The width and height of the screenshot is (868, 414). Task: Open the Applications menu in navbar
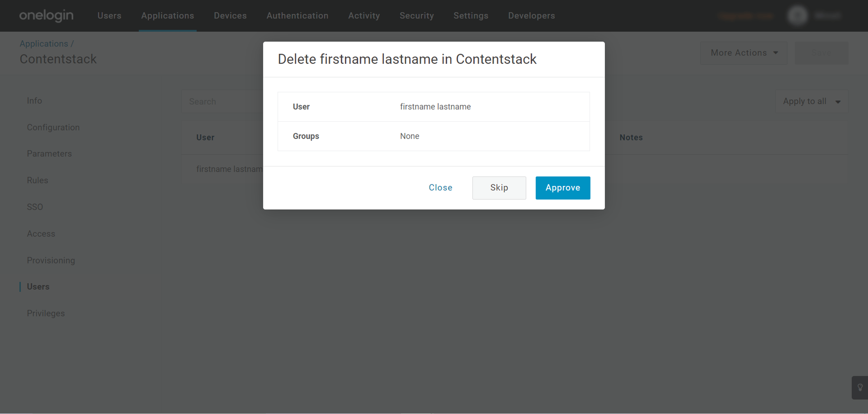(x=167, y=16)
